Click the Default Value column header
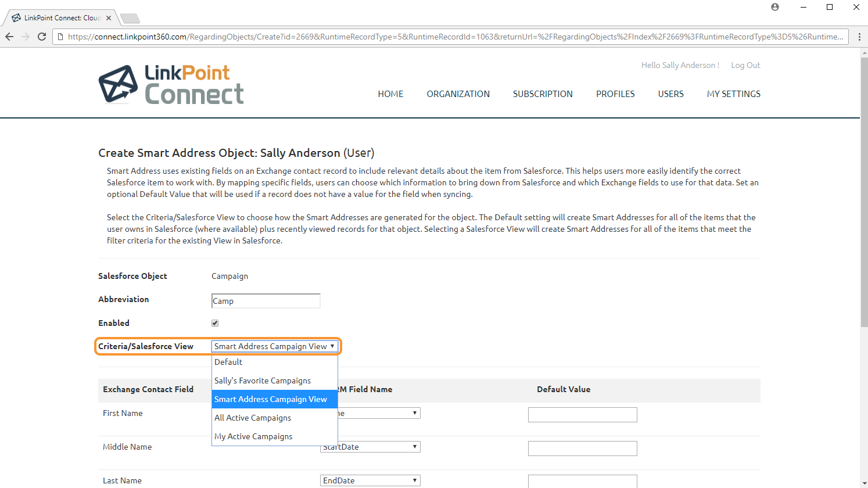The height and width of the screenshot is (488, 868). (x=564, y=389)
